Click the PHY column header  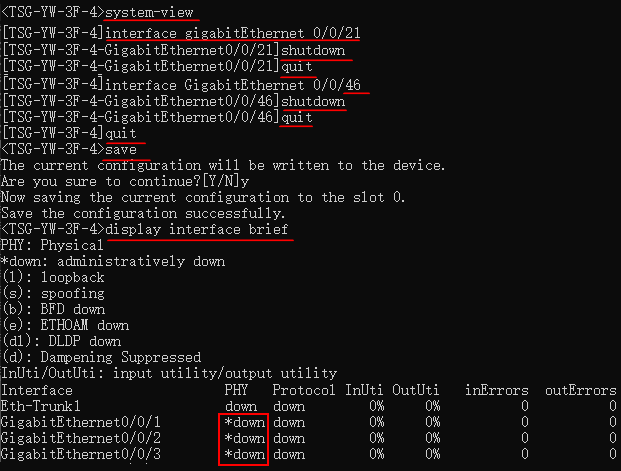point(236,390)
